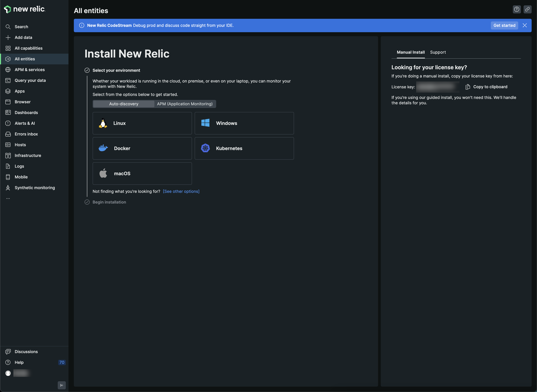
Task: Switch to the Support tab
Action: coord(438,52)
